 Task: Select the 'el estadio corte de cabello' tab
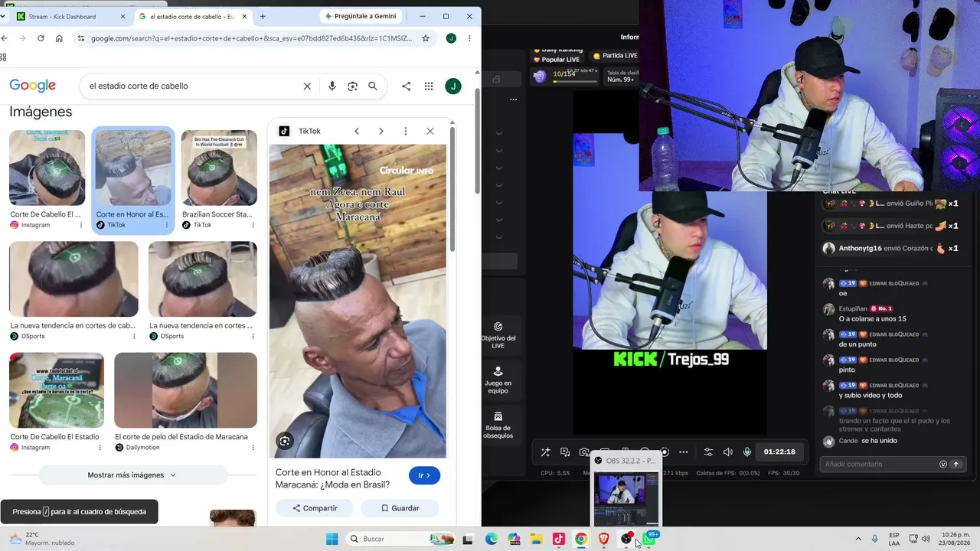click(x=191, y=16)
